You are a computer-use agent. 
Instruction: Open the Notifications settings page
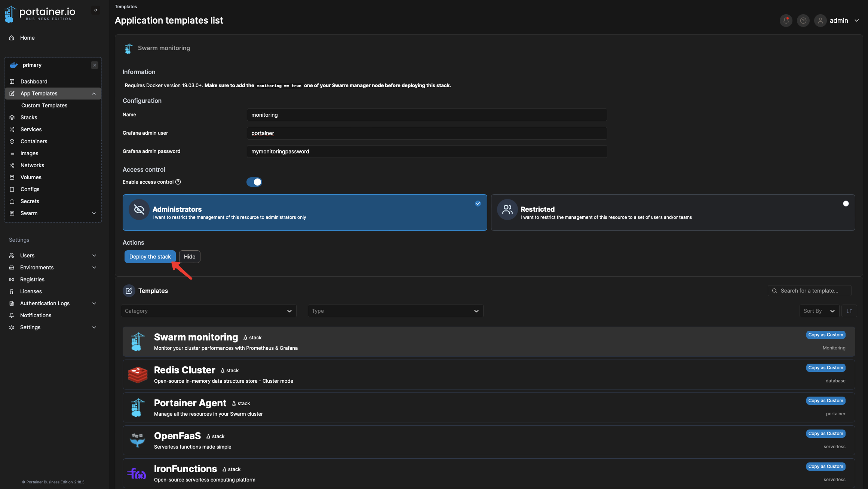point(53,315)
